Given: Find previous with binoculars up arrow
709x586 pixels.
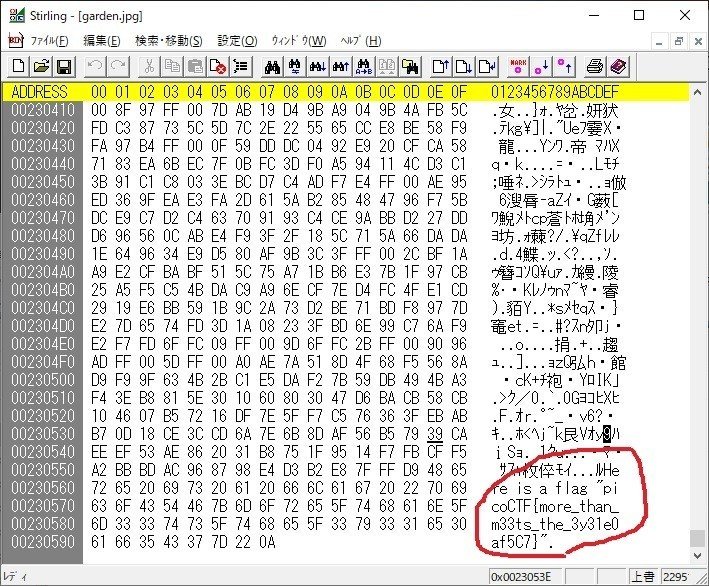Looking at the screenshot, I should pos(341,67).
